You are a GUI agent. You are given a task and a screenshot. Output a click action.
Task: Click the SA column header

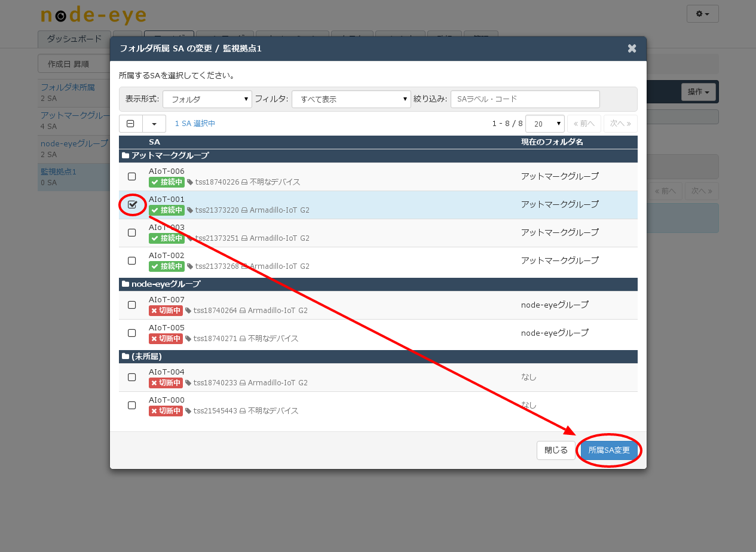pos(154,142)
